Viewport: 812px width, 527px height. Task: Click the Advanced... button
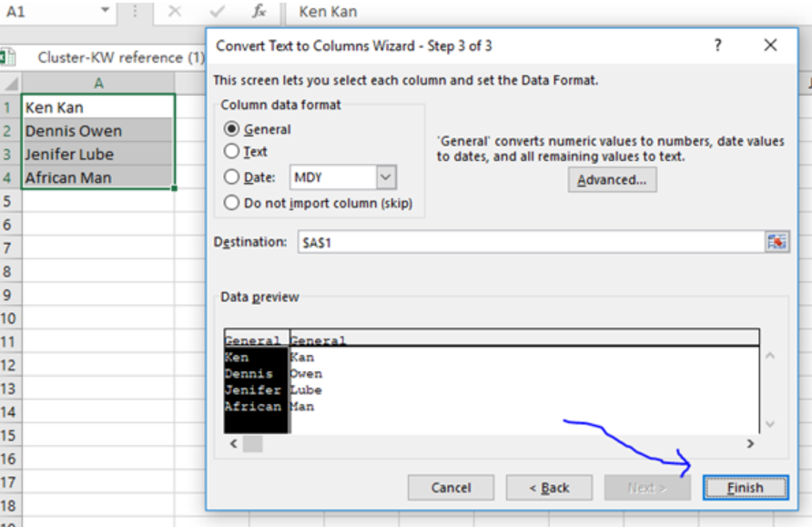click(x=612, y=179)
